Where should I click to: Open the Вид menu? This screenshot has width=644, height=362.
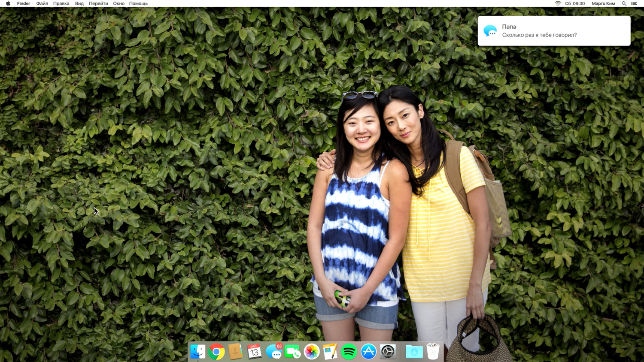tap(79, 3)
